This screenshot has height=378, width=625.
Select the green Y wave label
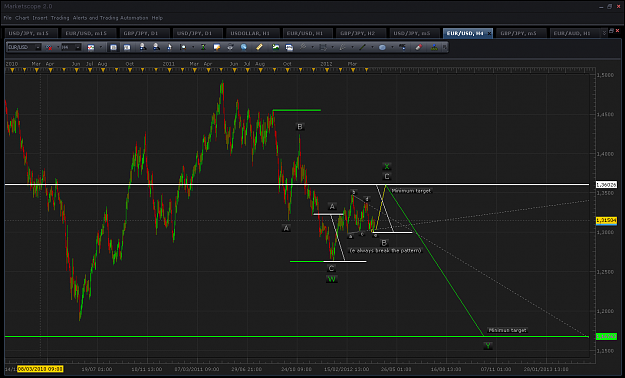(488, 346)
